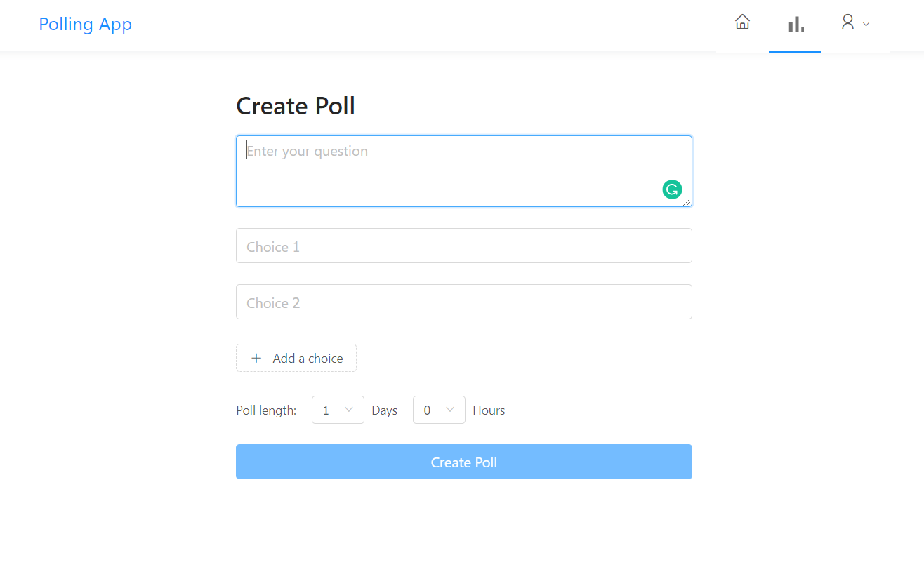Click the question textarea resize handle
Viewport: 924px width, 562px height.
click(687, 202)
